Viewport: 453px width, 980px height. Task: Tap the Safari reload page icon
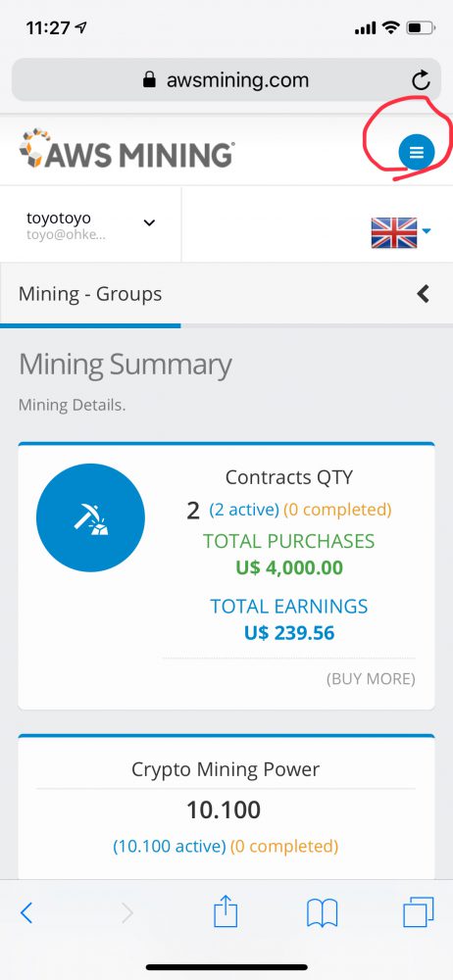click(x=421, y=80)
